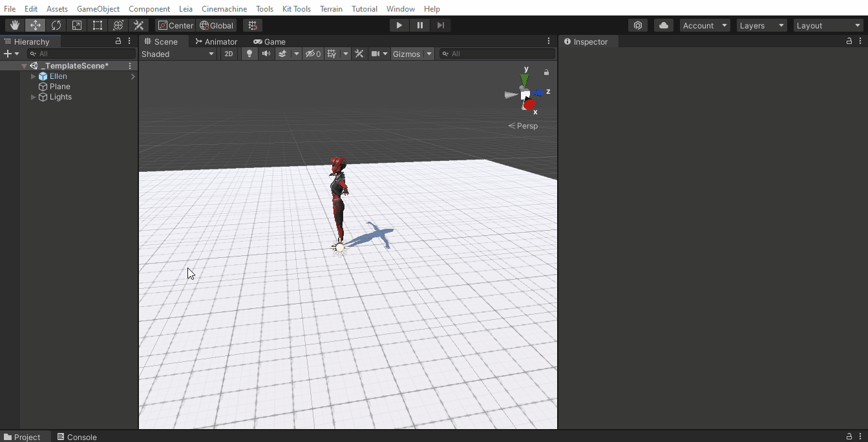Open the Terrain menu

point(331,9)
